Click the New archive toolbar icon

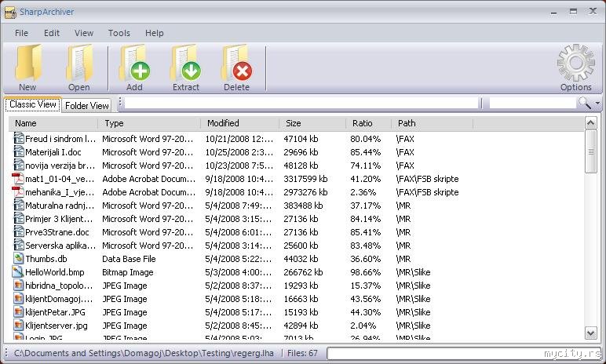point(27,63)
